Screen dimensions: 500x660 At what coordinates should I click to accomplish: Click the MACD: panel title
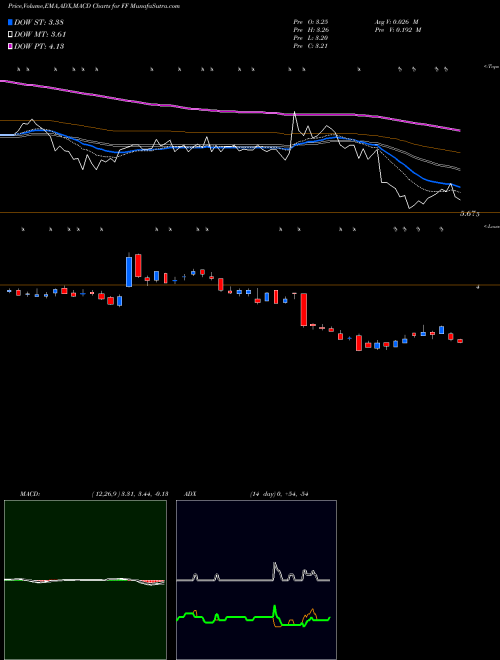pyautogui.click(x=30, y=494)
